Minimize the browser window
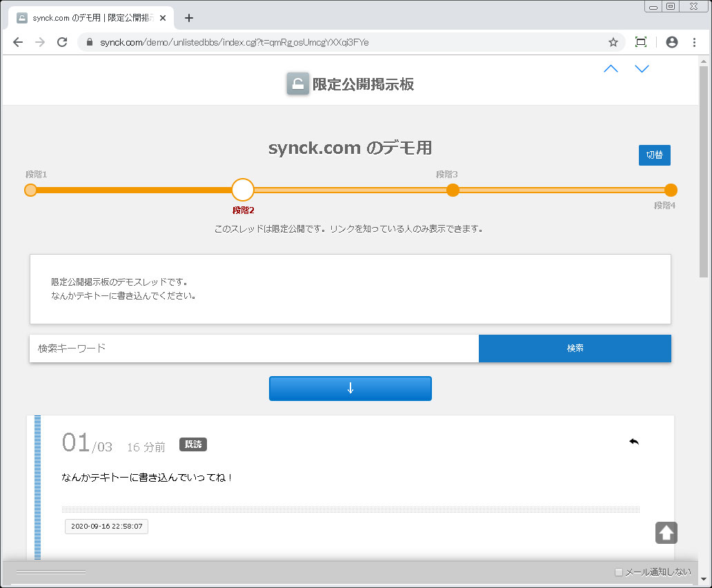The height and width of the screenshot is (588, 712). click(x=653, y=6)
